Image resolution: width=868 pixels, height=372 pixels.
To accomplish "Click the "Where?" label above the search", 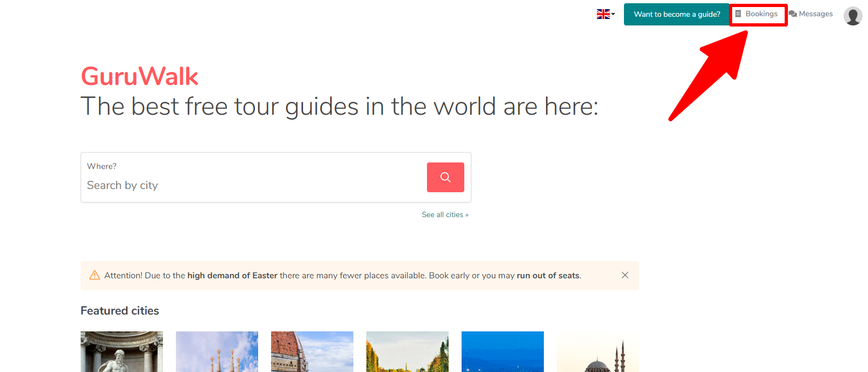I will [102, 166].
